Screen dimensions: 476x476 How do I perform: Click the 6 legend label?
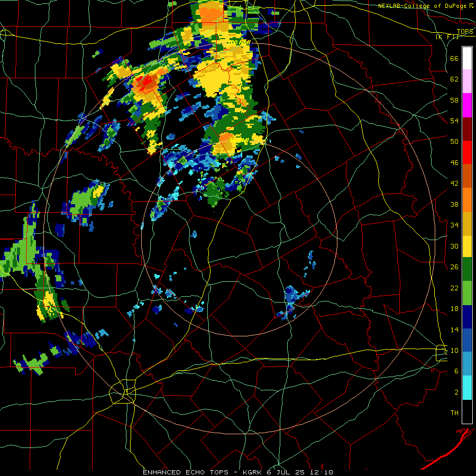tap(456, 371)
